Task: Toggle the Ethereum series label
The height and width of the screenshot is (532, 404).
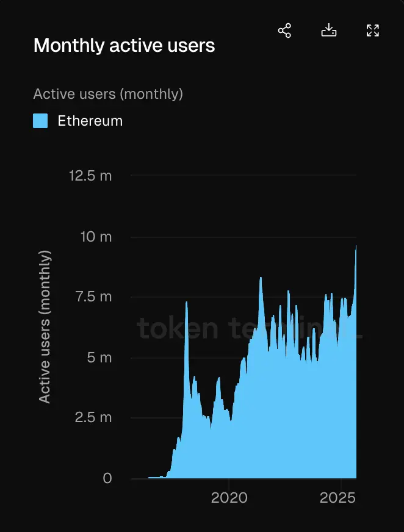Action: pos(90,121)
